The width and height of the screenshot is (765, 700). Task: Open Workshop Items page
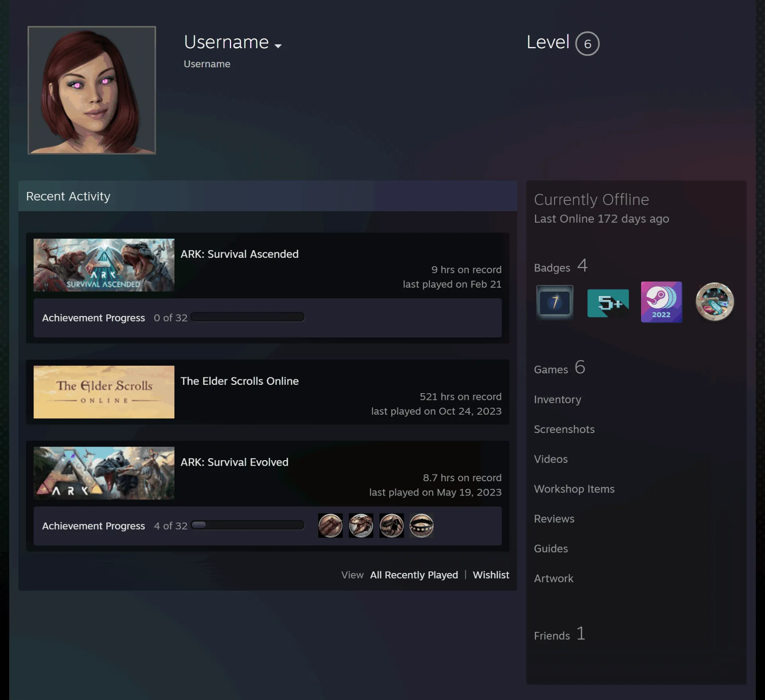pyautogui.click(x=574, y=489)
